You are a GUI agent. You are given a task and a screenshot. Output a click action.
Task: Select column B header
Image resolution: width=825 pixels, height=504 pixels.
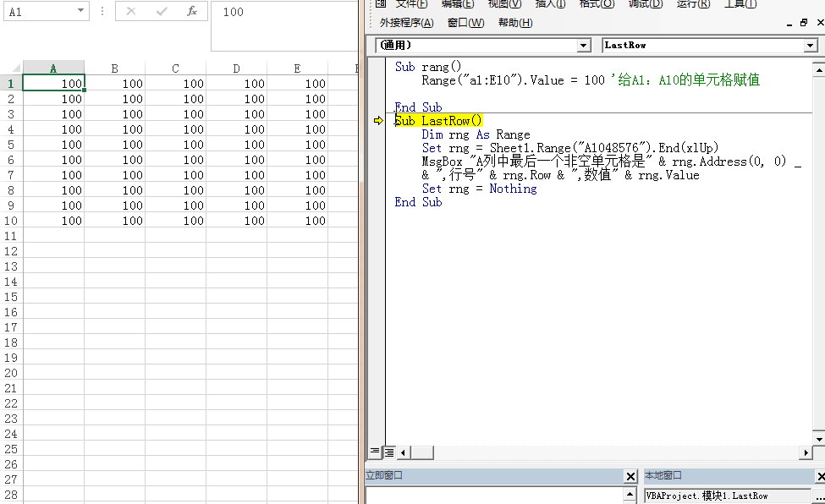pyautogui.click(x=114, y=68)
